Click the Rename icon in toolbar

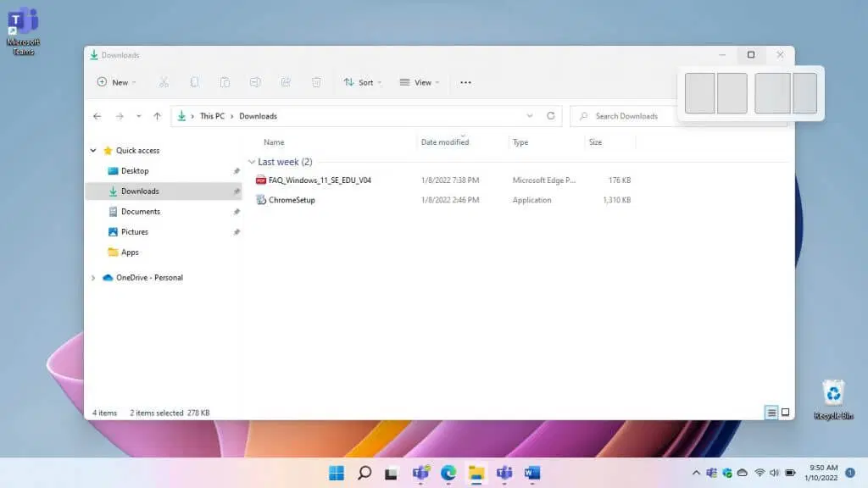pos(255,82)
